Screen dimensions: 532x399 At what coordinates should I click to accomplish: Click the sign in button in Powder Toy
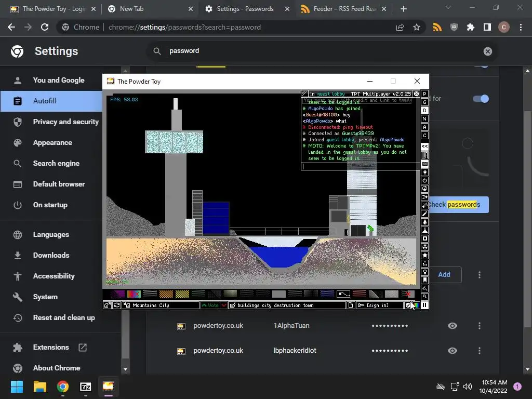coord(379,305)
